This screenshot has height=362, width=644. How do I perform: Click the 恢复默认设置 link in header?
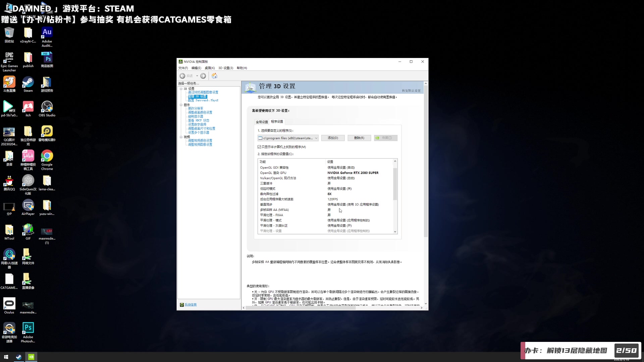[411, 91]
